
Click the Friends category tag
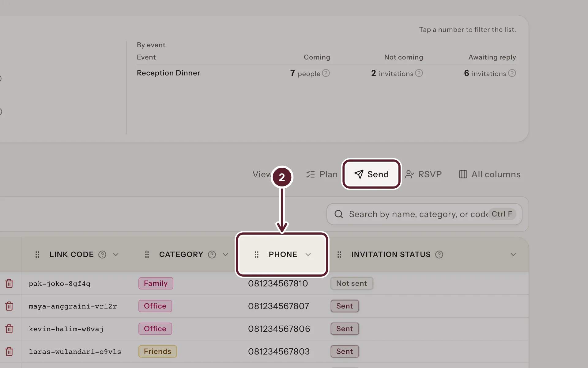click(157, 351)
